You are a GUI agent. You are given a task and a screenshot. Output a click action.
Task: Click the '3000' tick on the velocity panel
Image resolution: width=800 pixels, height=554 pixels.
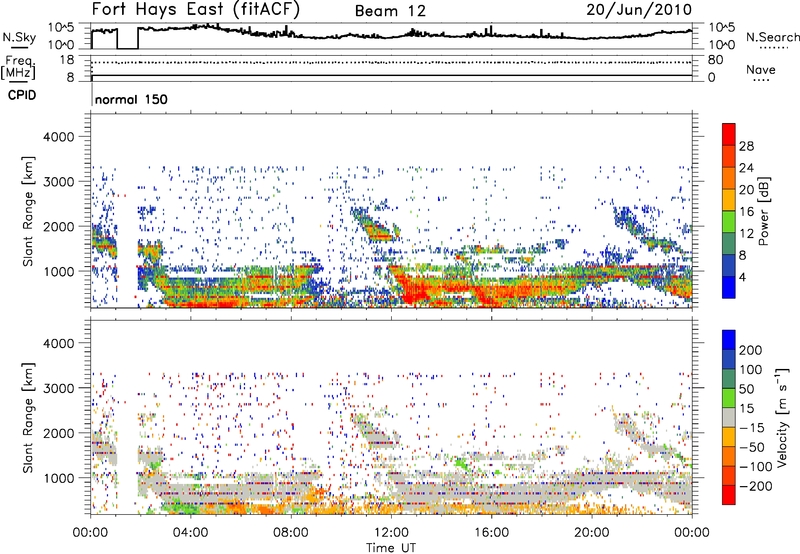click(58, 388)
